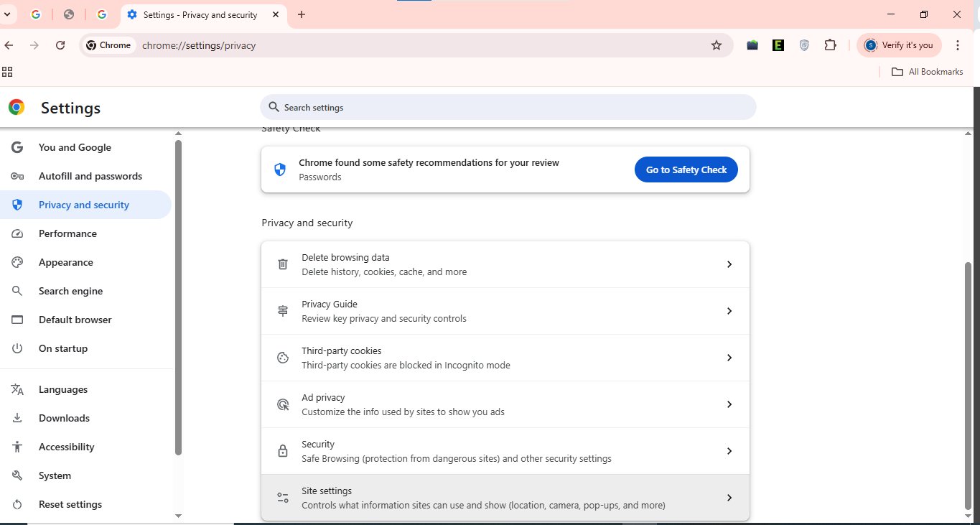Open a new tab with the plus button
The image size is (980, 525).
[x=302, y=14]
